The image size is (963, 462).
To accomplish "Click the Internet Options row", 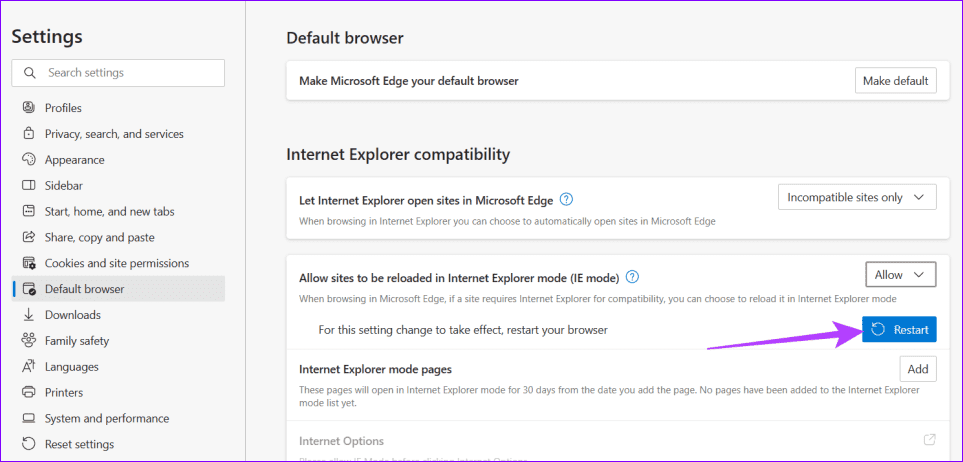I will pos(618,441).
